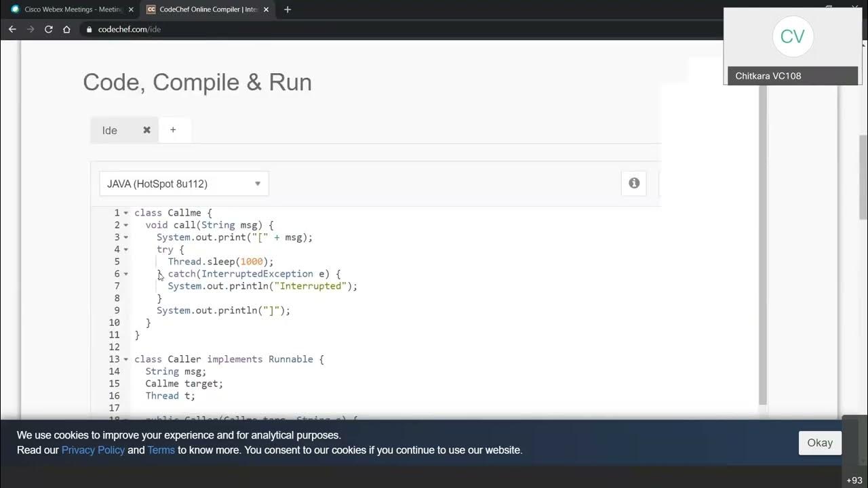This screenshot has width=868, height=488.
Task: Collapse the class Caller fold on line 13
Action: point(126,359)
